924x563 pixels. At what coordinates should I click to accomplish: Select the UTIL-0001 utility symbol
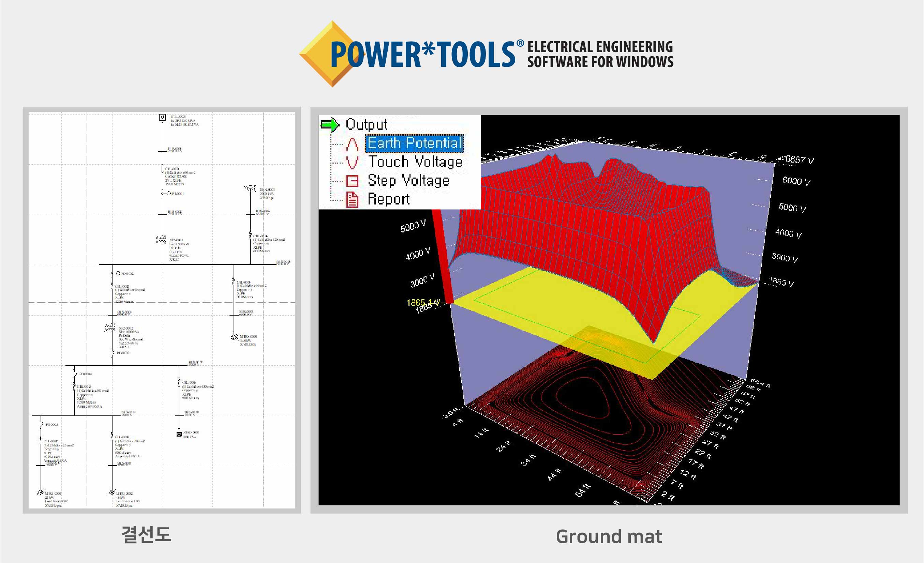point(162,117)
